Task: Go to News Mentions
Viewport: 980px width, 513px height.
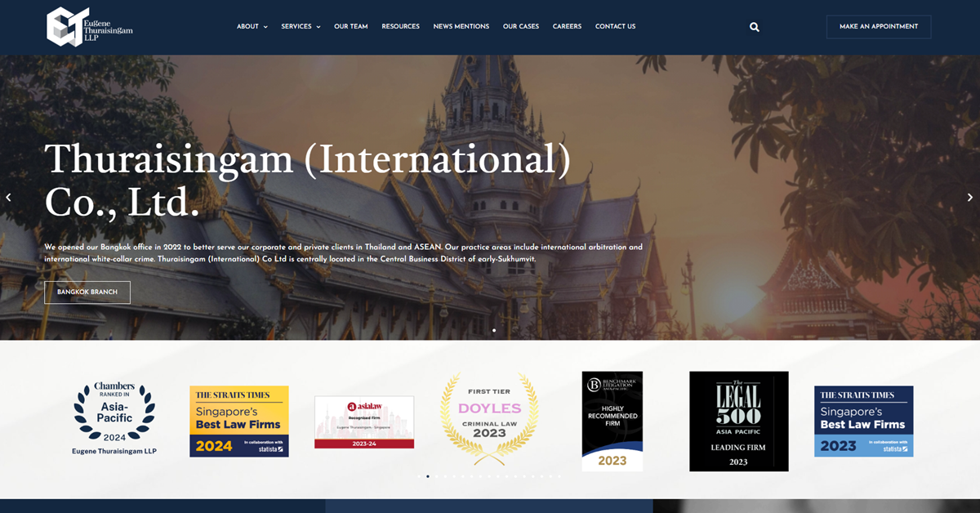Action: click(x=461, y=27)
